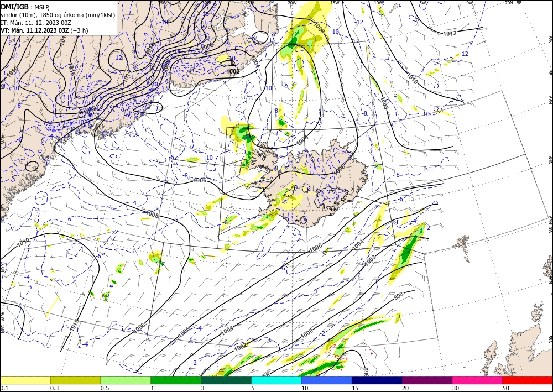Click the 'DMI/IGB : MSLP,' title text
This screenshot has width=553, height=392.
tap(25, 6)
